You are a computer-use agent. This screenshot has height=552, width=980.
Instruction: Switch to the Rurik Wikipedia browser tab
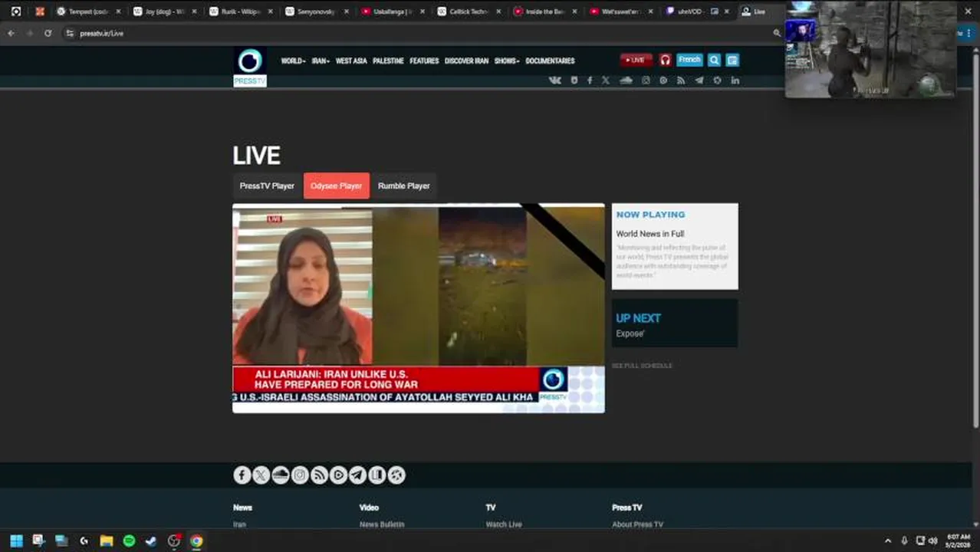pyautogui.click(x=240, y=11)
